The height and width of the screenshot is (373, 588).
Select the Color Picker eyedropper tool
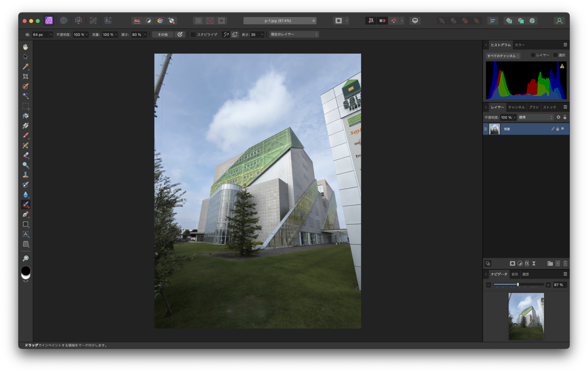25,67
